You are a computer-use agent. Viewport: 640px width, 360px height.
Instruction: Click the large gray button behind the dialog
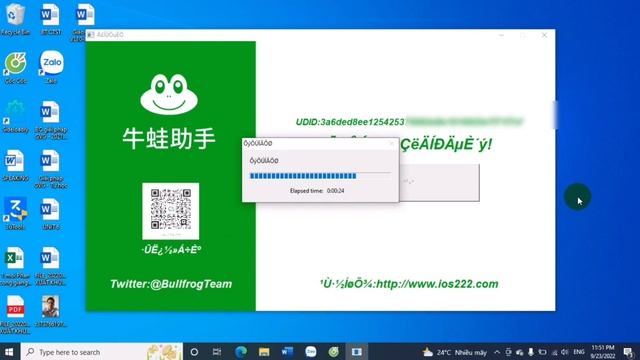pos(439,182)
